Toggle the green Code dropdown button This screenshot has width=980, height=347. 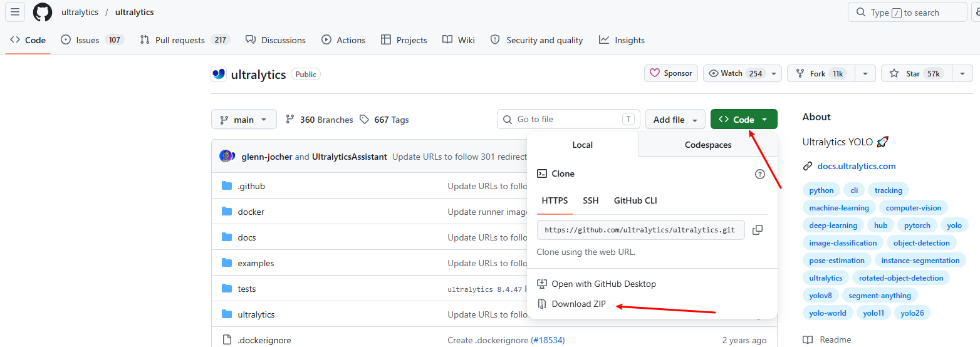(744, 120)
